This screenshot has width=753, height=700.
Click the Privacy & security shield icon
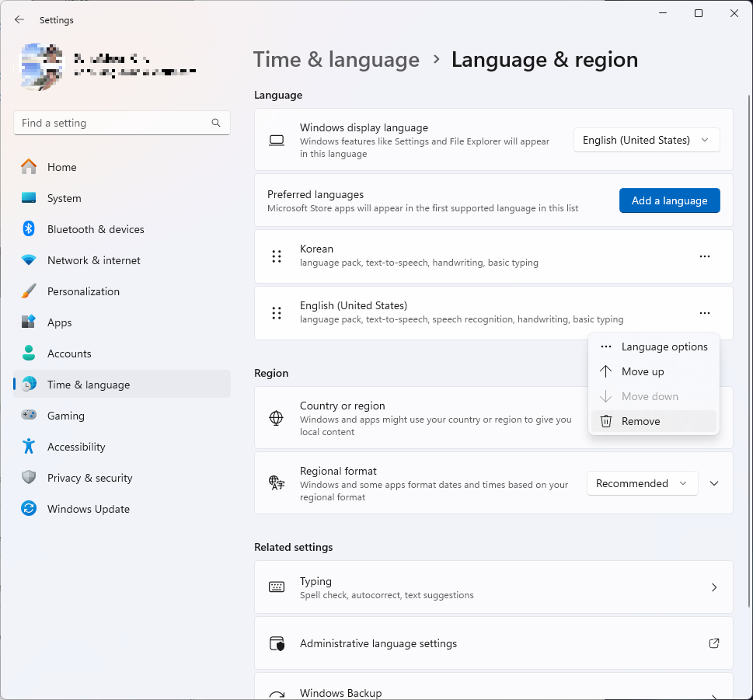pyautogui.click(x=29, y=477)
